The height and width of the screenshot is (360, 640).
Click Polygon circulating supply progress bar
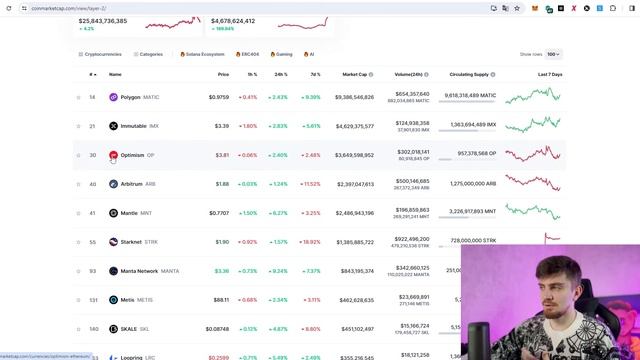click(467, 102)
